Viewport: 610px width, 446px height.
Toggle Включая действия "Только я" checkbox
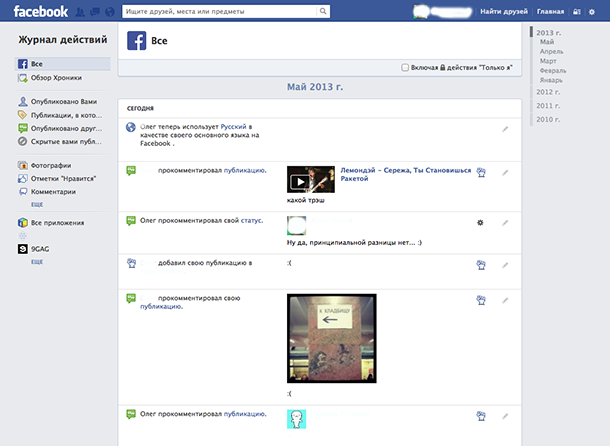(405, 67)
